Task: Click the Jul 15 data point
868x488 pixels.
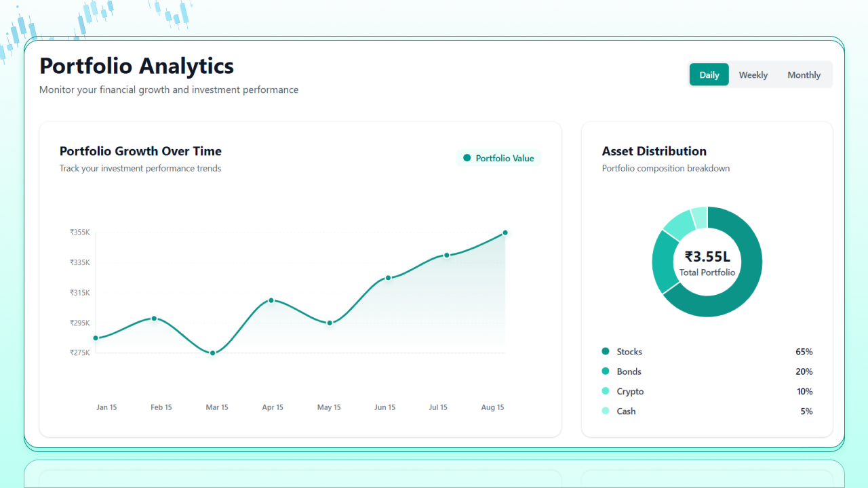Action: [x=447, y=256]
